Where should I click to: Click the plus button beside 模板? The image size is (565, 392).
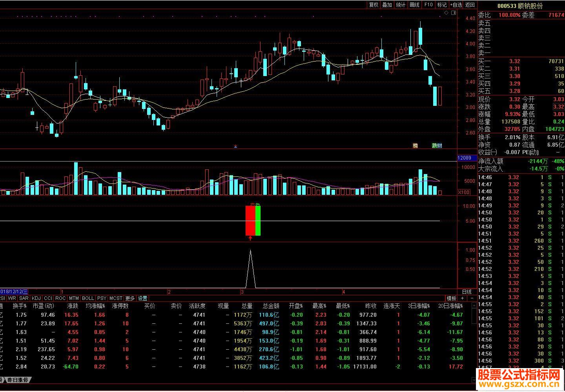tap(463, 298)
